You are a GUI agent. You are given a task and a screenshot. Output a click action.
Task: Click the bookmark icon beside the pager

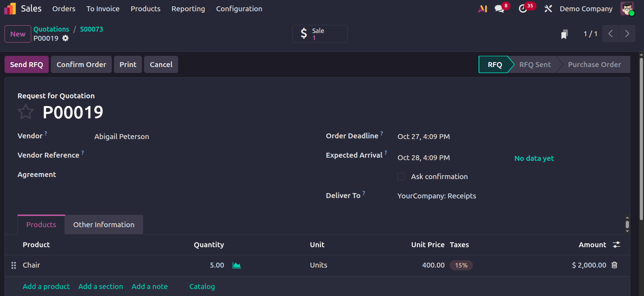coord(564,34)
